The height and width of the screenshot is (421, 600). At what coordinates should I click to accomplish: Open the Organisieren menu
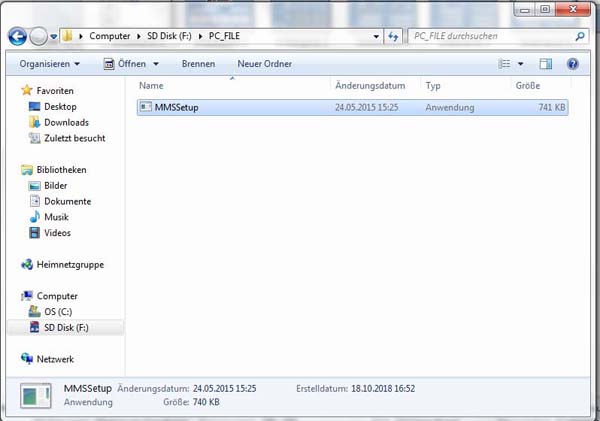tap(50, 63)
